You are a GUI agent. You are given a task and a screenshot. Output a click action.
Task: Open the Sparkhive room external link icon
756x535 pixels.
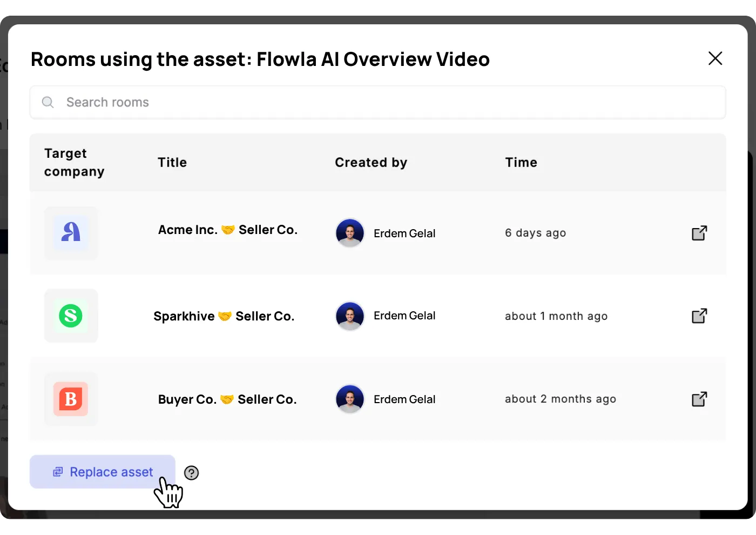coord(699,316)
